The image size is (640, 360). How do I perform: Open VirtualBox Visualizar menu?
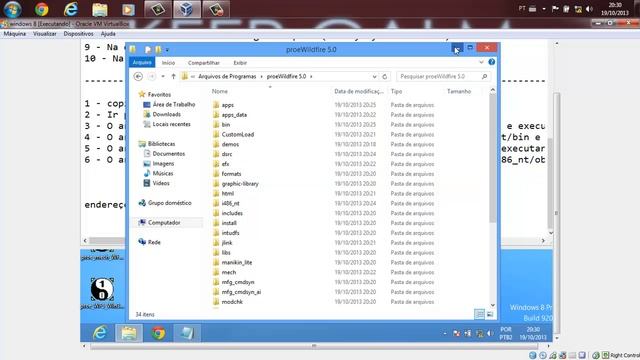coord(45,34)
